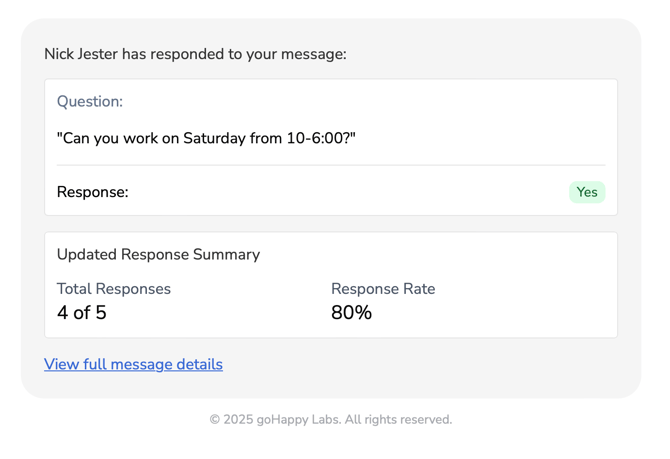Click the 2025 year in the footer
This screenshot has height=459, width=670.
[x=238, y=419]
